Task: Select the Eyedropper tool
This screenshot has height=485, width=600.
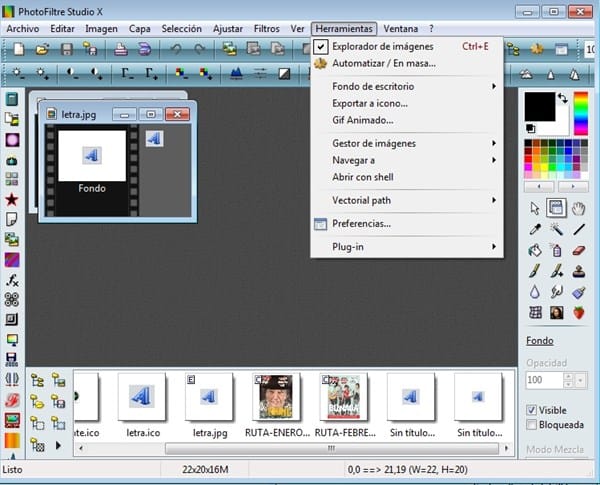Action: 535,229
